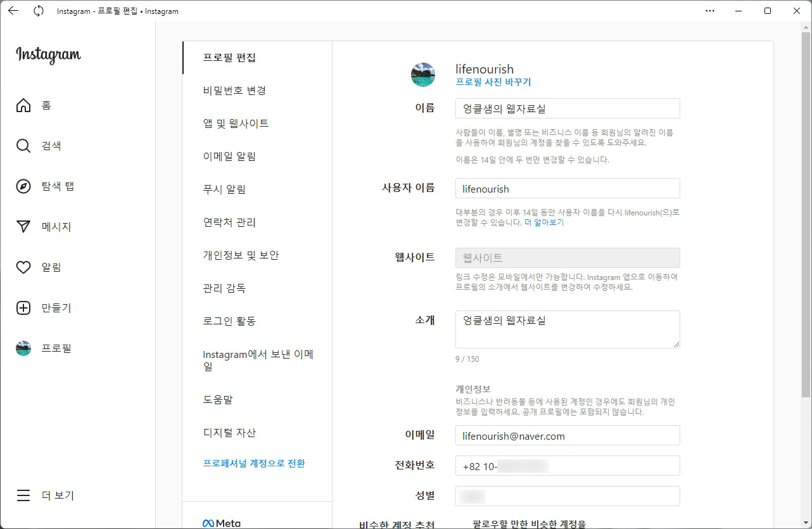
Task: Click the messages paper plane icon
Action: tap(23, 227)
